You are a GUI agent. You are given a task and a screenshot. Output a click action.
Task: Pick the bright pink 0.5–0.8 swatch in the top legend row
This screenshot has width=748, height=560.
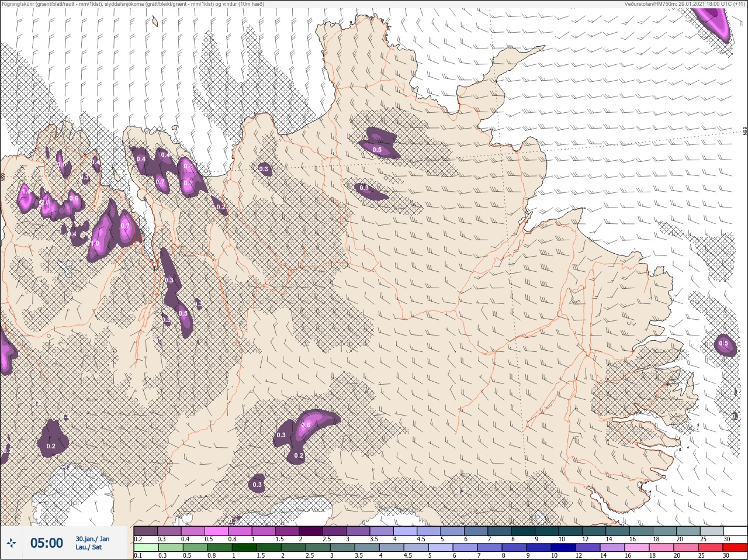[217, 531]
